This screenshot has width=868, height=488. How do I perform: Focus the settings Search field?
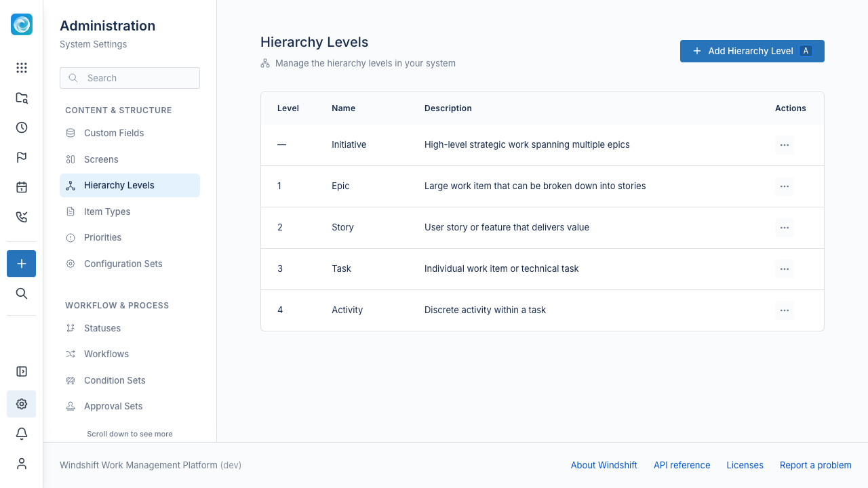130,78
